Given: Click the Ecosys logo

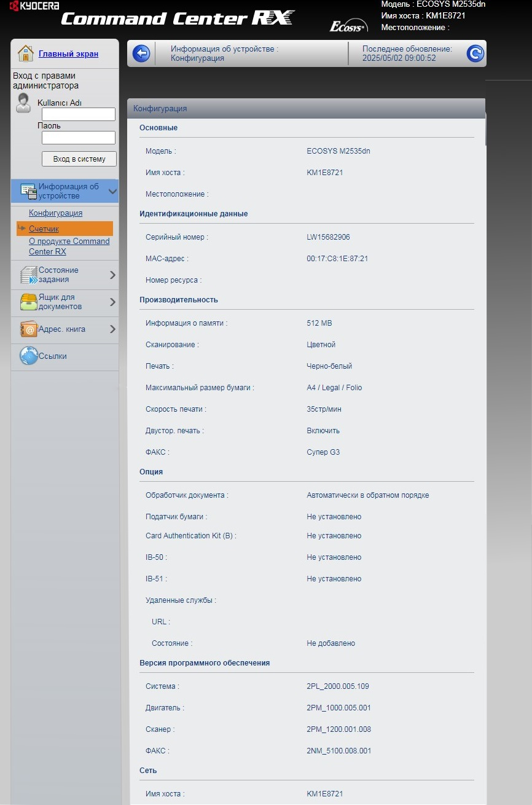Looking at the screenshot, I should pyautogui.click(x=348, y=26).
